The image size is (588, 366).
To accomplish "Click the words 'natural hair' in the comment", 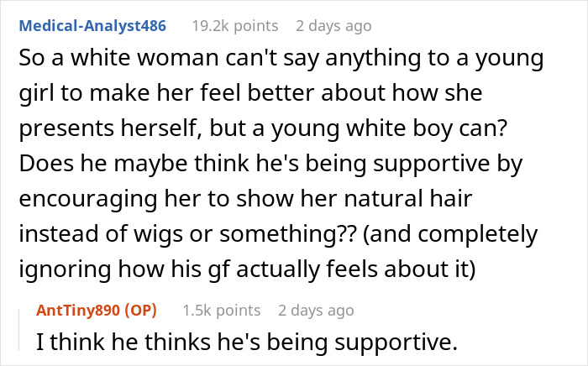I will (407, 198).
